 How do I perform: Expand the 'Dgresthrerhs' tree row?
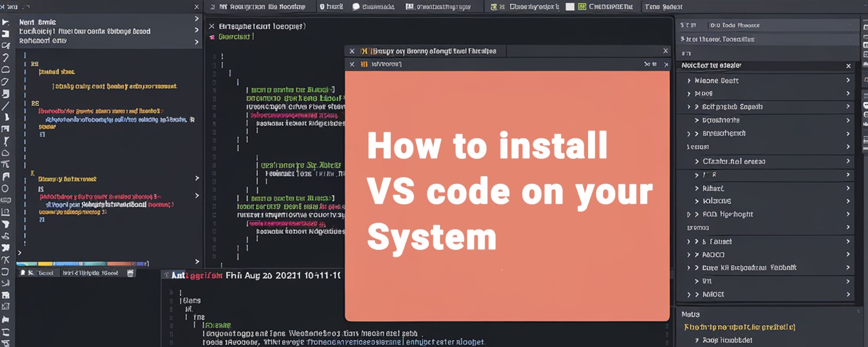pyautogui.click(x=697, y=120)
